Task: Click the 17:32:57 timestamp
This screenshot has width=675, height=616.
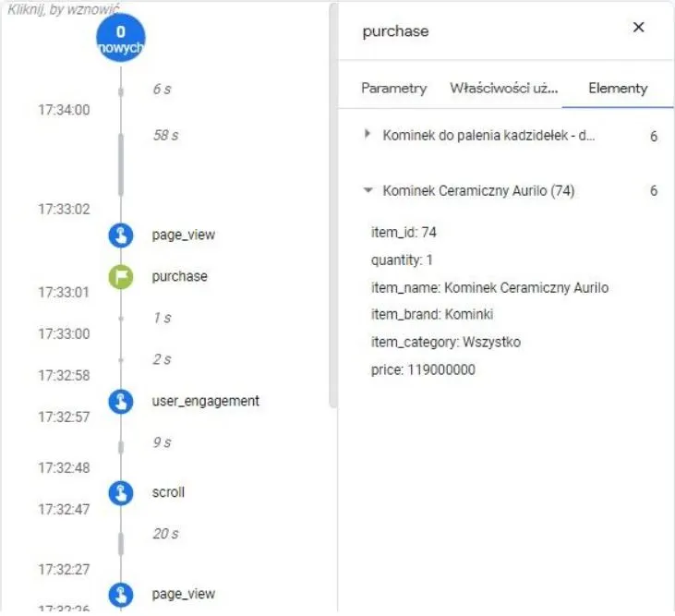Action: pos(64,417)
